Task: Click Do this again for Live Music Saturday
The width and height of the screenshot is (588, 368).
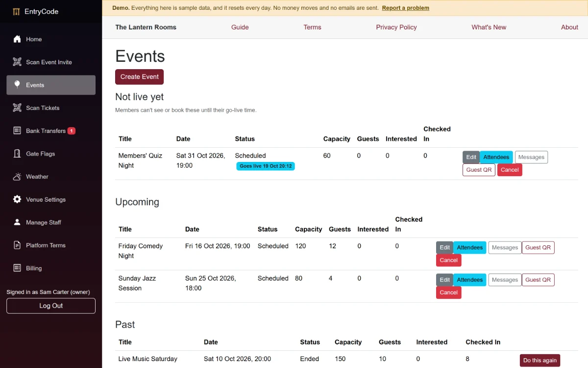Action: click(x=540, y=360)
